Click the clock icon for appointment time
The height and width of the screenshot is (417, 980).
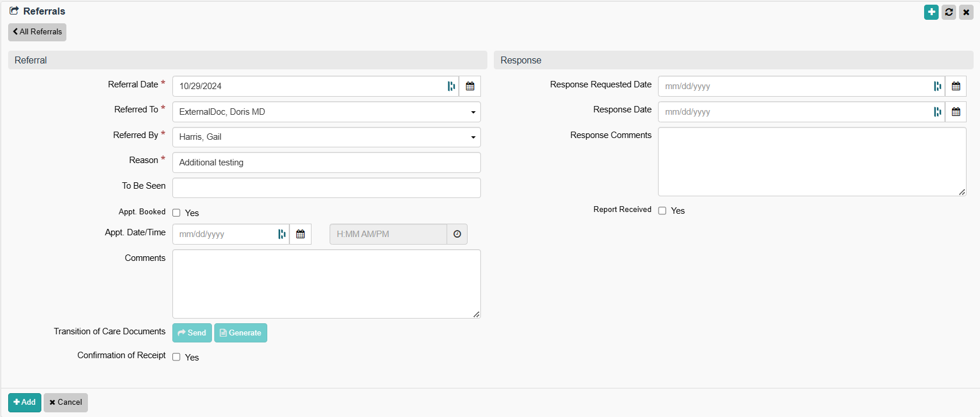pyautogui.click(x=457, y=234)
